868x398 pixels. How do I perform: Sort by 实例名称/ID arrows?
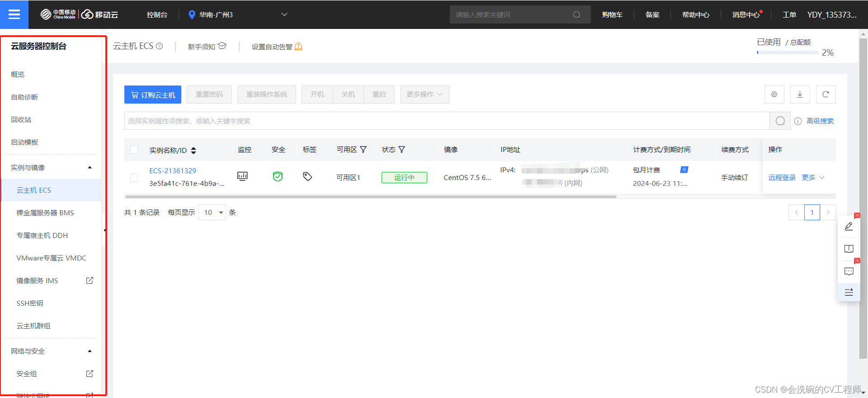(193, 150)
